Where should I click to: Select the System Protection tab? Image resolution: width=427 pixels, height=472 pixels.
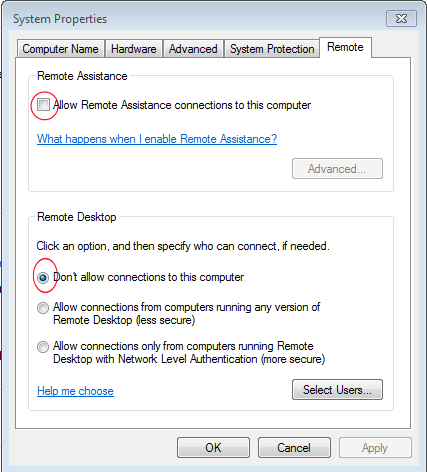point(272,49)
